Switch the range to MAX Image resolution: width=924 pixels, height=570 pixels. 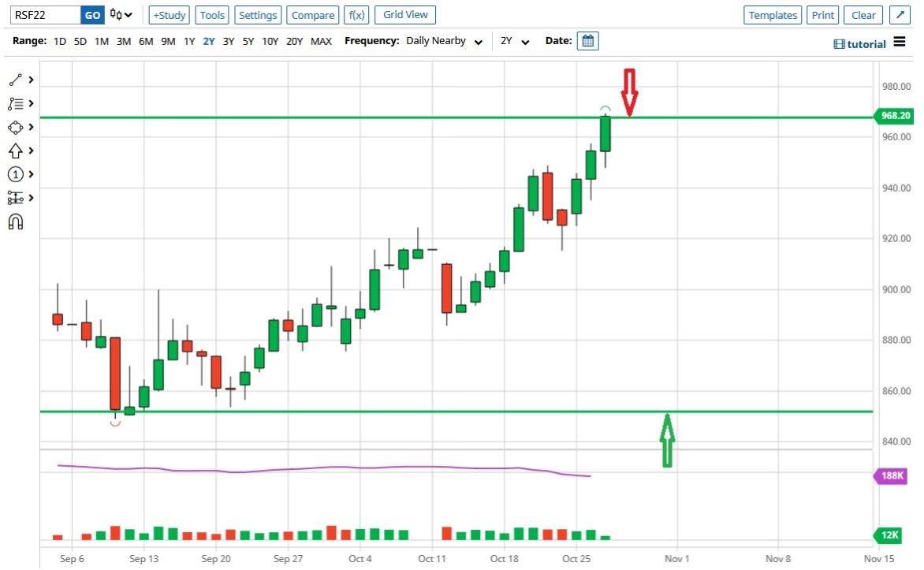coord(321,41)
